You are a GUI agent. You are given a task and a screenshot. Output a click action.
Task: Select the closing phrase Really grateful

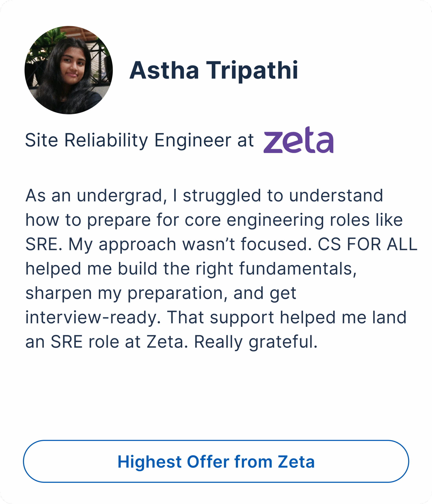click(256, 342)
